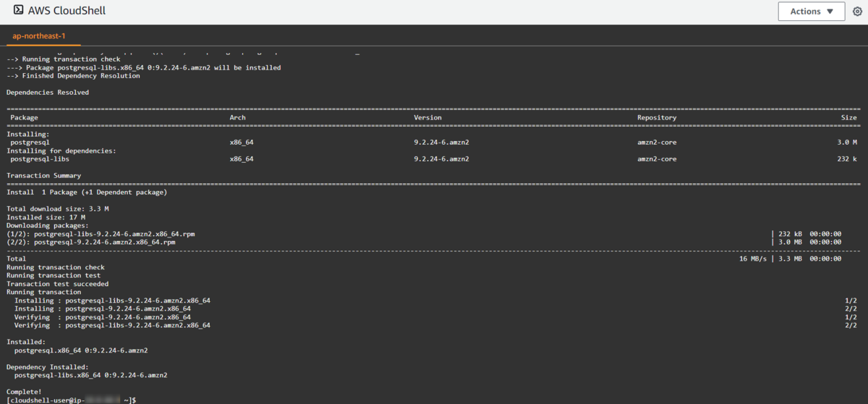
Task: Click '--> Finished Dependency Resolution' line
Action: coord(73,76)
